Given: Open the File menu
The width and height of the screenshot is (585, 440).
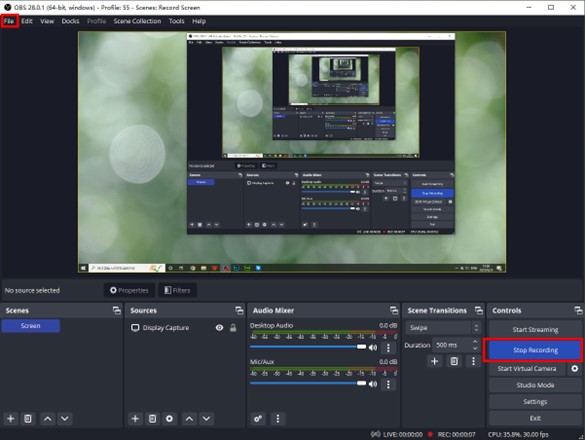Looking at the screenshot, I should pos(9,21).
